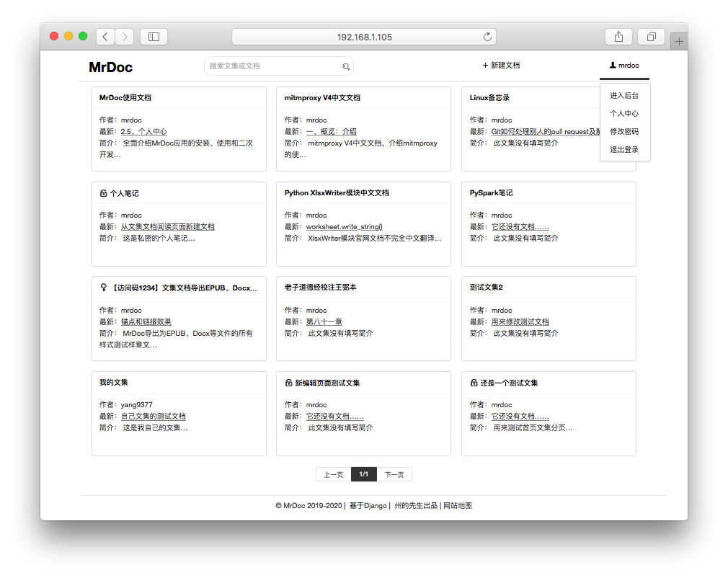Click the 搜索文集或文档 search field
Viewport: 728px width, 578px height.
coord(274,66)
